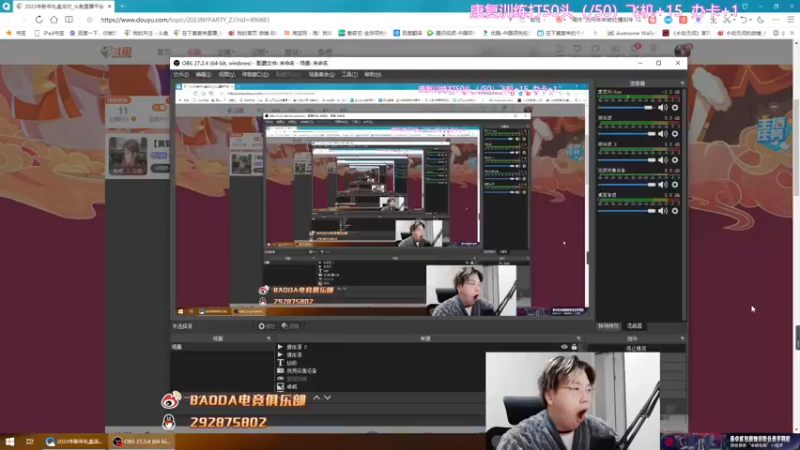Pop out the controls dock panel icon
The image size is (800, 450).
[682, 338]
